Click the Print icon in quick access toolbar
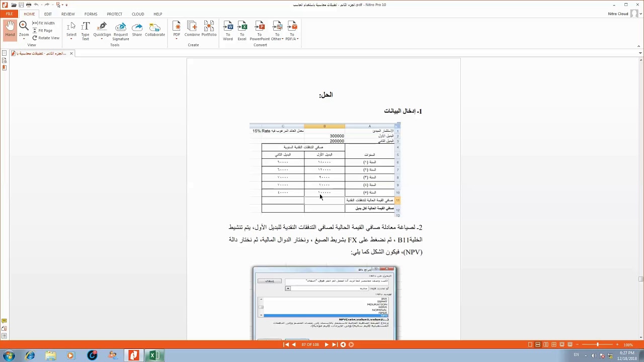The height and width of the screenshot is (362, 644). [29, 5]
